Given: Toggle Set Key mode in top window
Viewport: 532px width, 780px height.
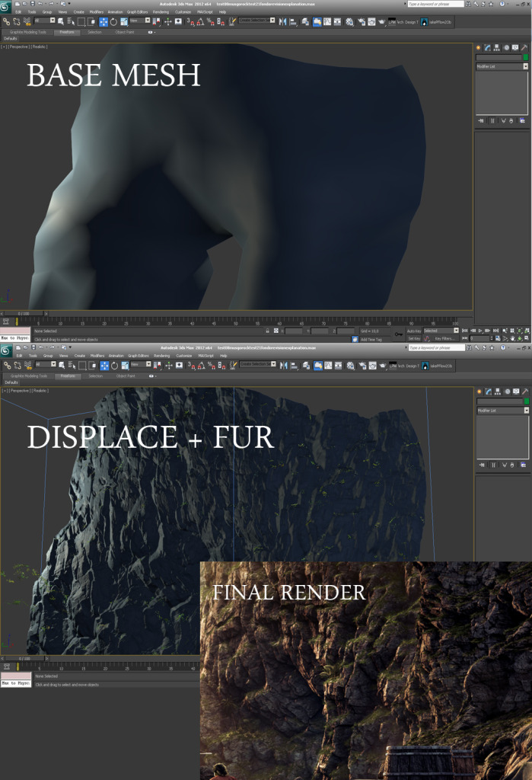Looking at the screenshot, I should coord(414,338).
